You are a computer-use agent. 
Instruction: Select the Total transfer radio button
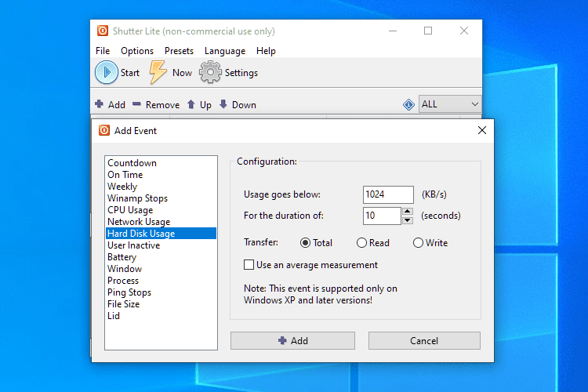click(305, 243)
